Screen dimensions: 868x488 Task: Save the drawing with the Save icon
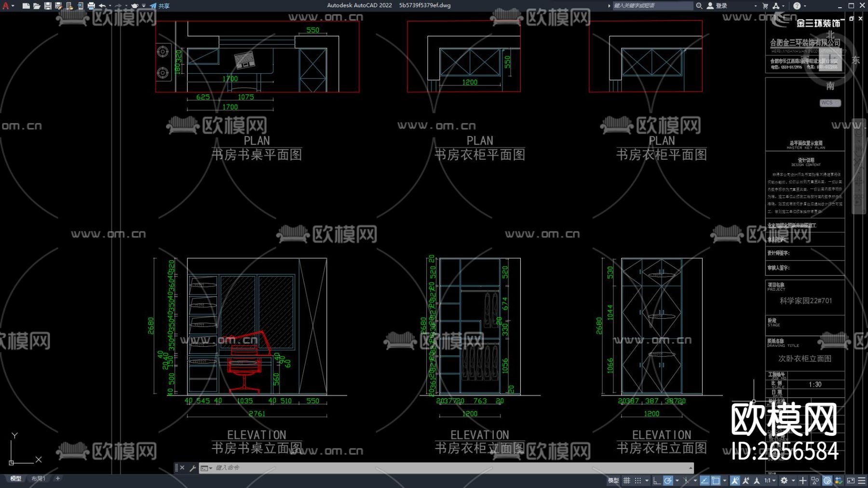pos(48,6)
